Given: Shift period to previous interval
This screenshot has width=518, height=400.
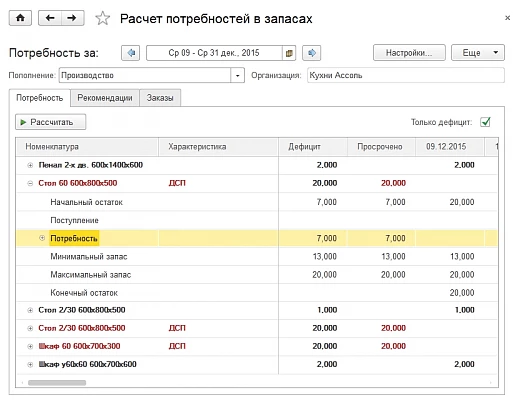Looking at the screenshot, I should tap(131, 53).
